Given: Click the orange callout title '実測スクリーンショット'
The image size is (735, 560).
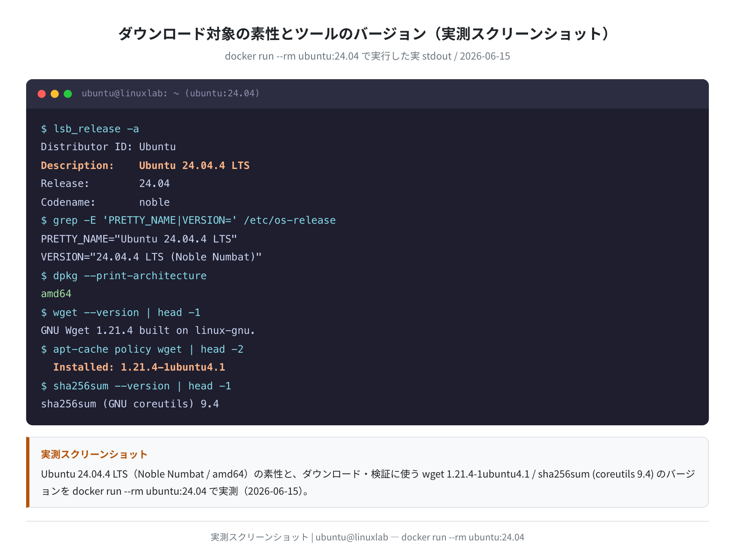Looking at the screenshot, I should click(x=94, y=454).
